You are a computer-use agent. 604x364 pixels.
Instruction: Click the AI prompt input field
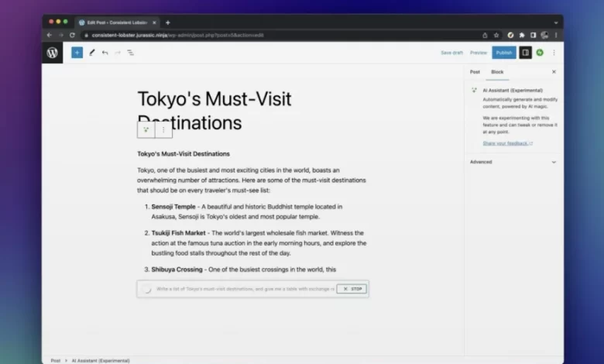245,289
